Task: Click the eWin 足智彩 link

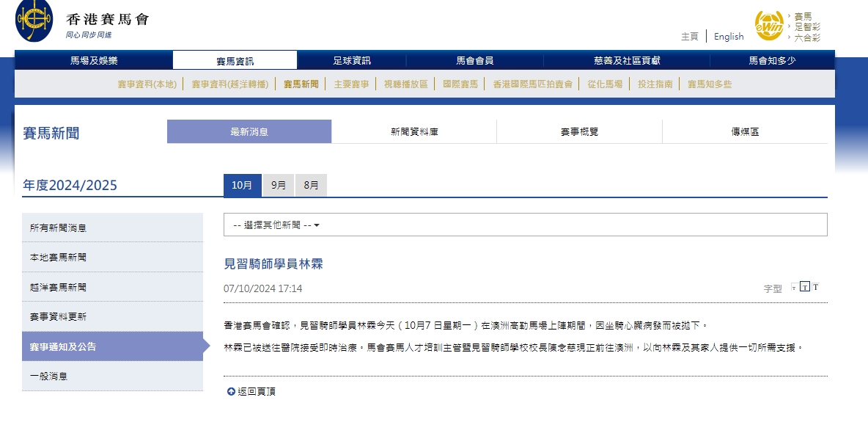Action: [807, 26]
